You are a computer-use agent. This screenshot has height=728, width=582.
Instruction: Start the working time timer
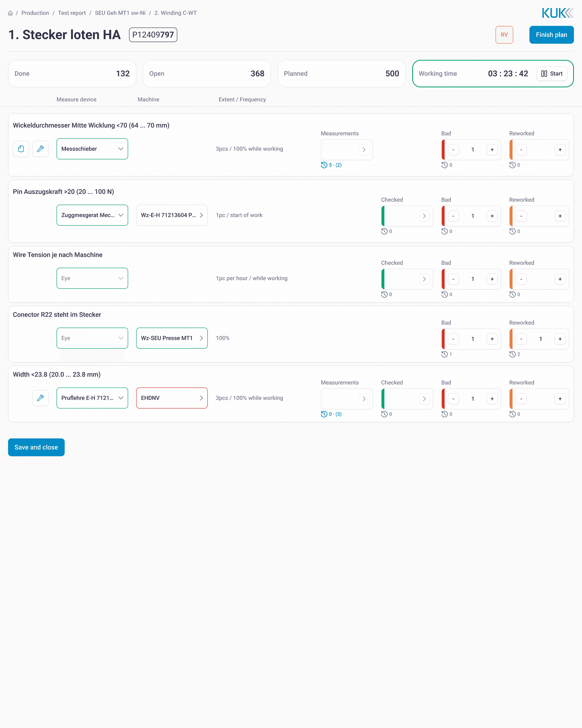[x=552, y=74]
